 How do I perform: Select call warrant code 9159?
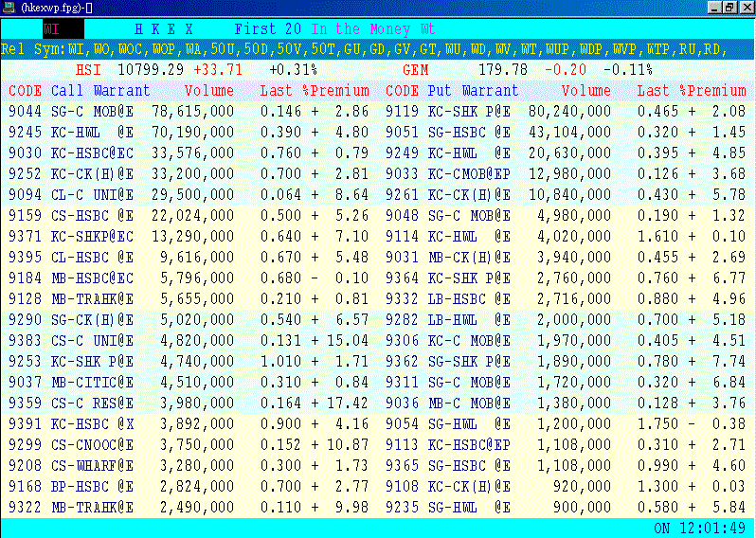25,216
